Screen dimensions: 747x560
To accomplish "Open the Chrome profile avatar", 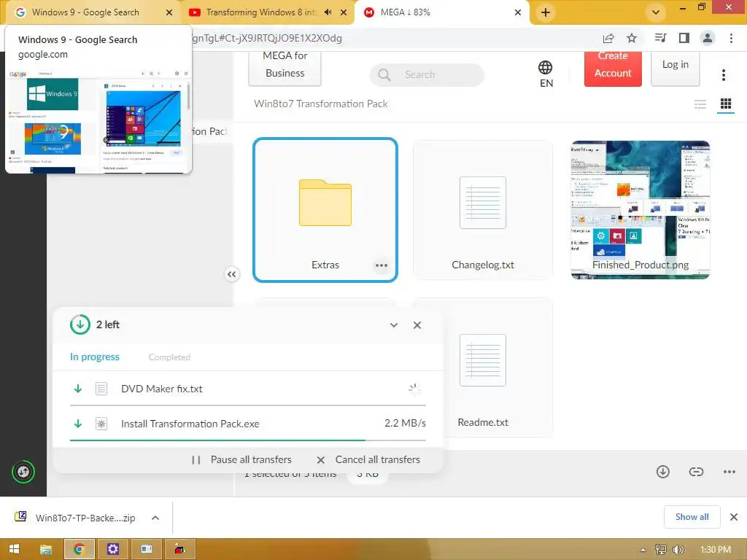I will tap(708, 38).
